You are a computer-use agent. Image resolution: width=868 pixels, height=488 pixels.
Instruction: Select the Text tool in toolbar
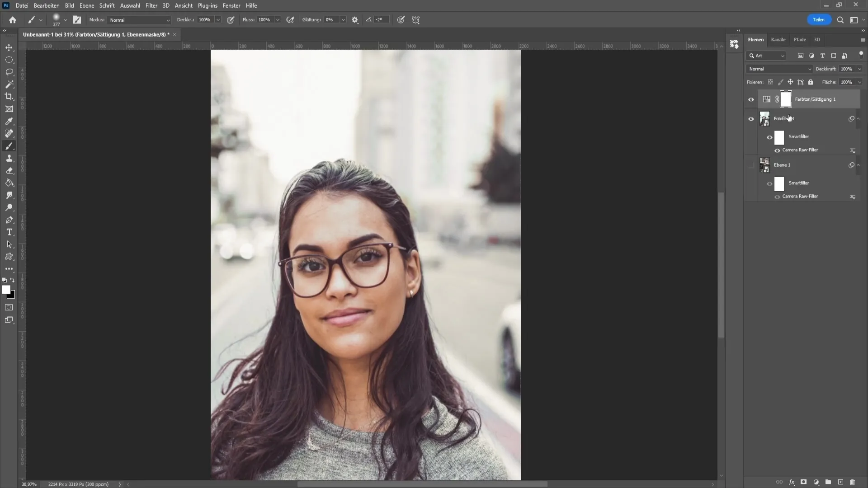pos(9,232)
